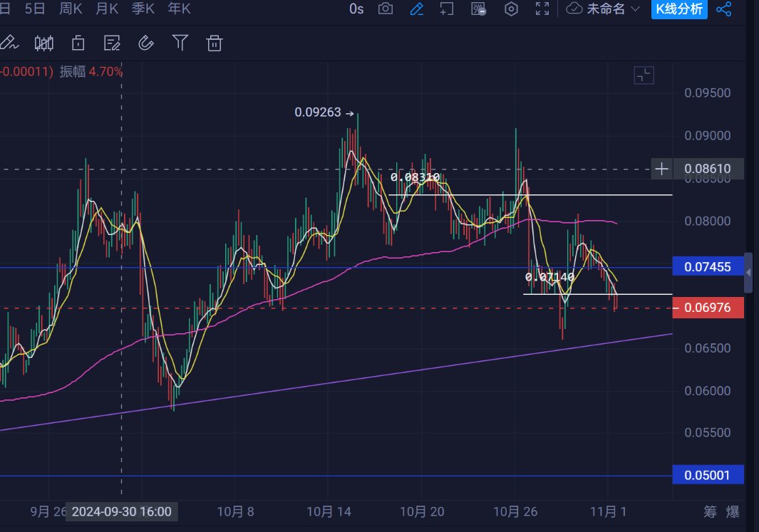
Task: Select the 0.07140 horizontal line label
Action: coord(550,277)
